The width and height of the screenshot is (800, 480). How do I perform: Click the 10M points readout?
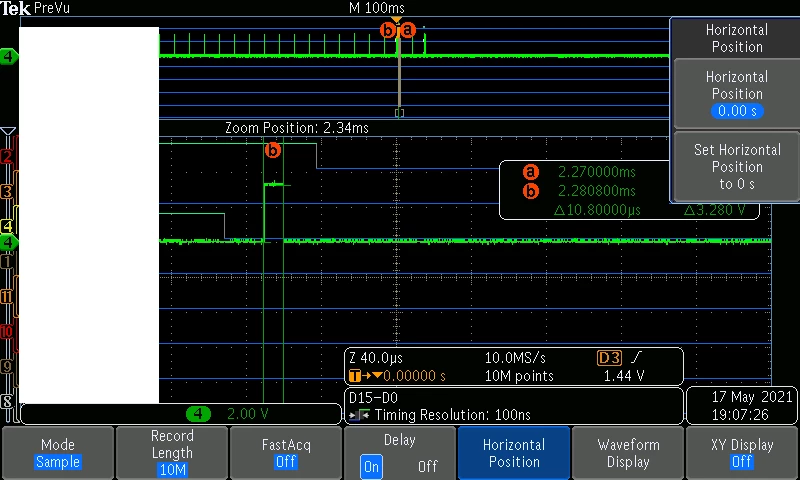(x=519, y=376)
